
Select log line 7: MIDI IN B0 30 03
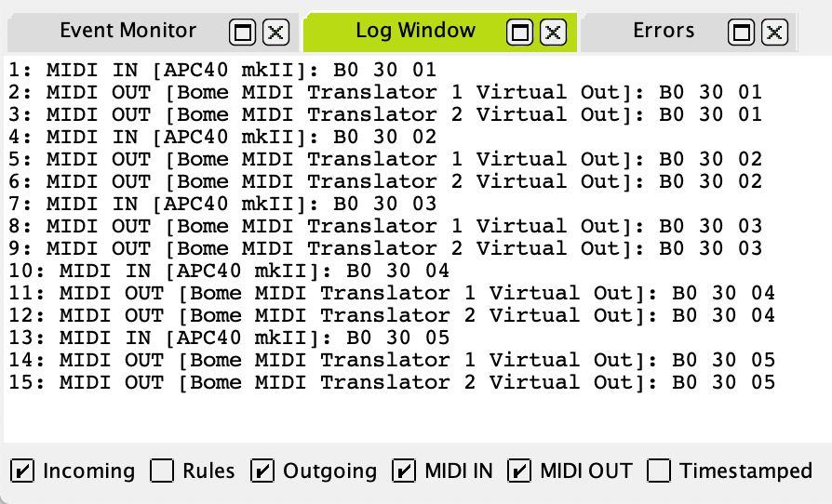click(x=222, y=204)
